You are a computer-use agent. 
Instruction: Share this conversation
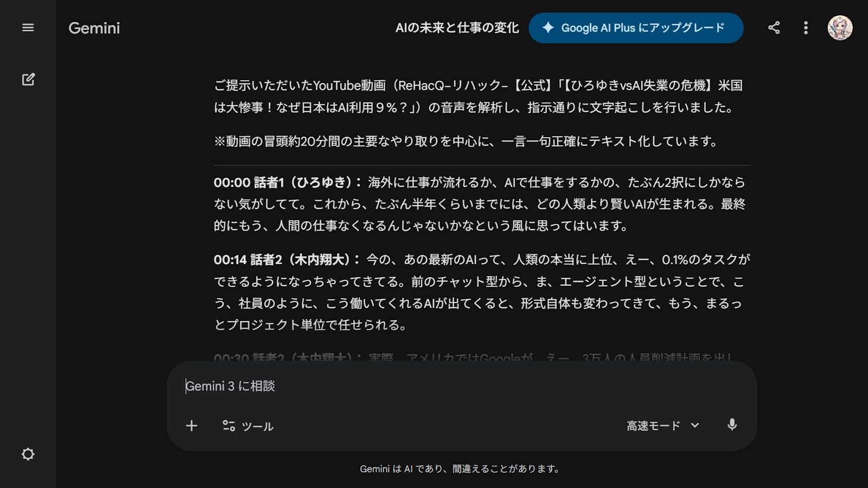[774, 28]
